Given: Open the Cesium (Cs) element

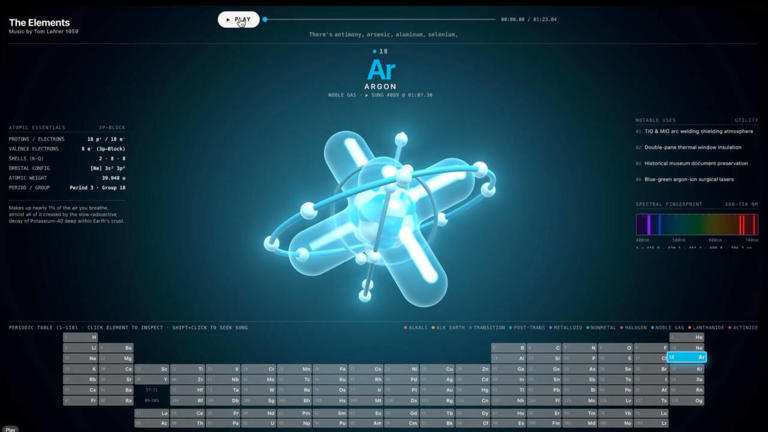Looking at the screenshot, I should (80, 390).
